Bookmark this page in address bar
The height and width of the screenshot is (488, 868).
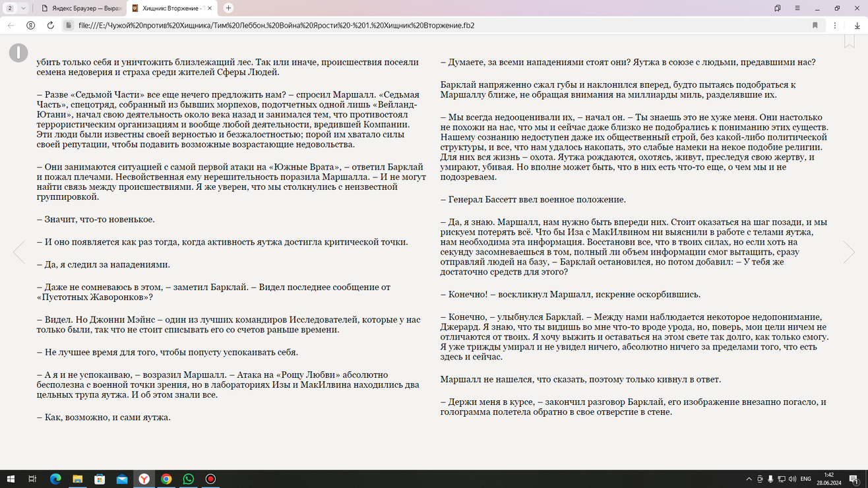click(815, 25)
